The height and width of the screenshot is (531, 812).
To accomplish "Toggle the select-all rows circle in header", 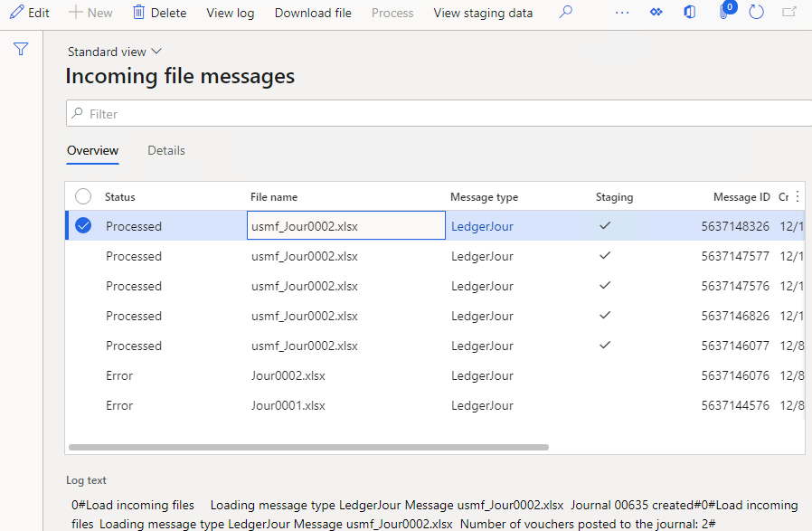I will tap(83, 196).
